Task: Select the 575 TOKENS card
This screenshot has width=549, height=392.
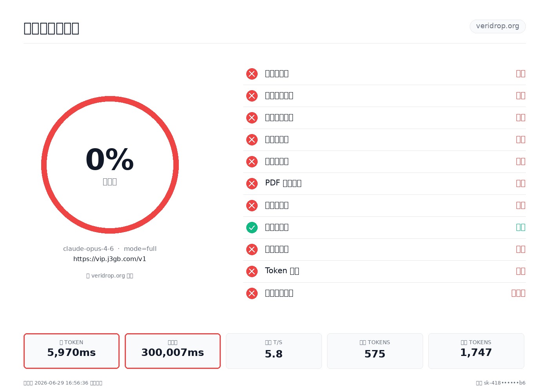Action: pyautogui.click(x=375, y=351)
